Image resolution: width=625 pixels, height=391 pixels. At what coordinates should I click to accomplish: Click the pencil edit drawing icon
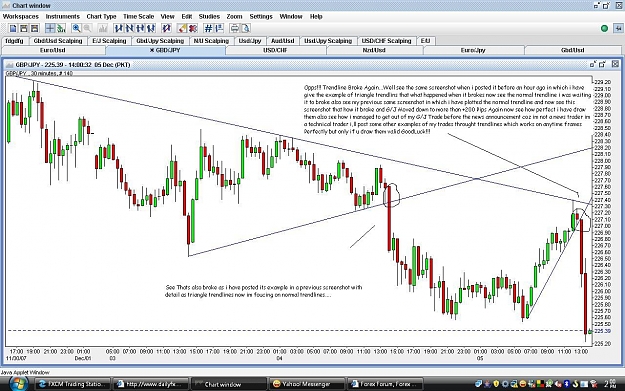(182, 28)
